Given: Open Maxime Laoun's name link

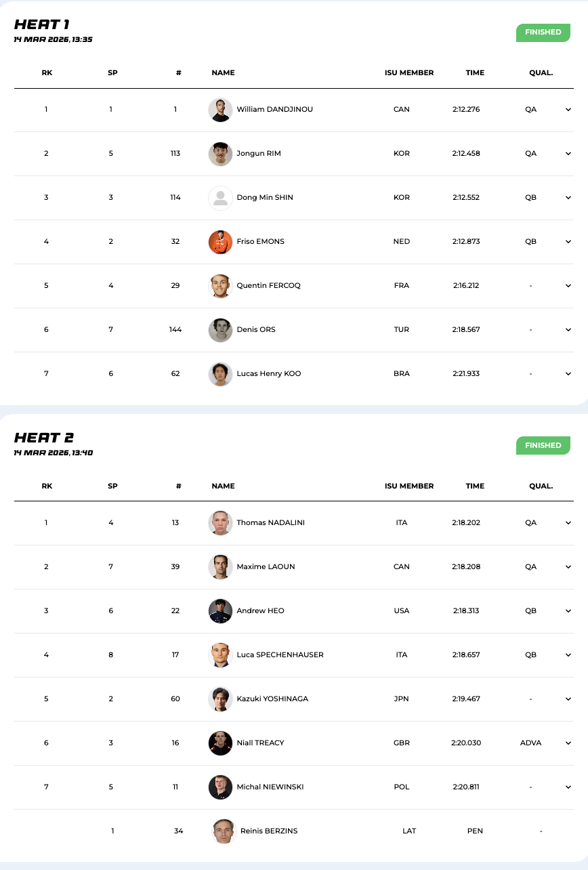Looking at the screenshot, I should tap(266, 567).
